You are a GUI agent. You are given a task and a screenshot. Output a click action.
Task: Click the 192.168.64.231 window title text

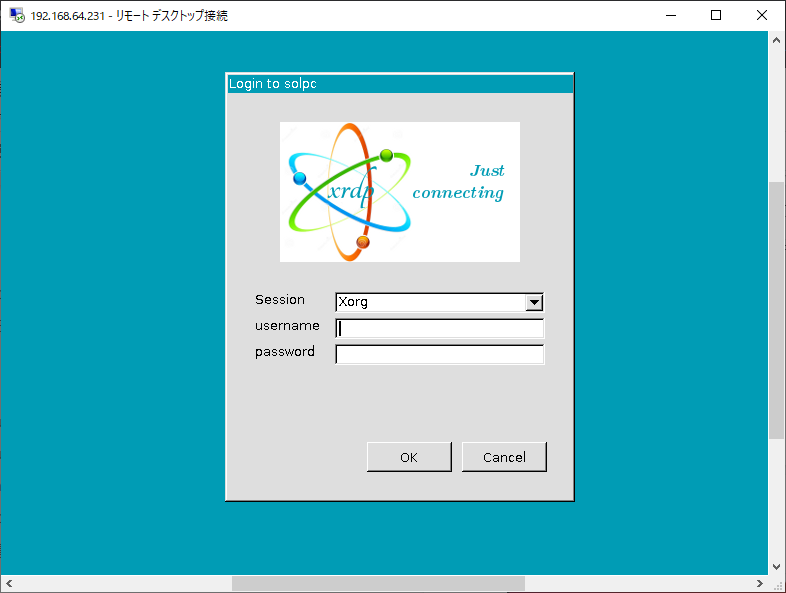coord(129,16)
